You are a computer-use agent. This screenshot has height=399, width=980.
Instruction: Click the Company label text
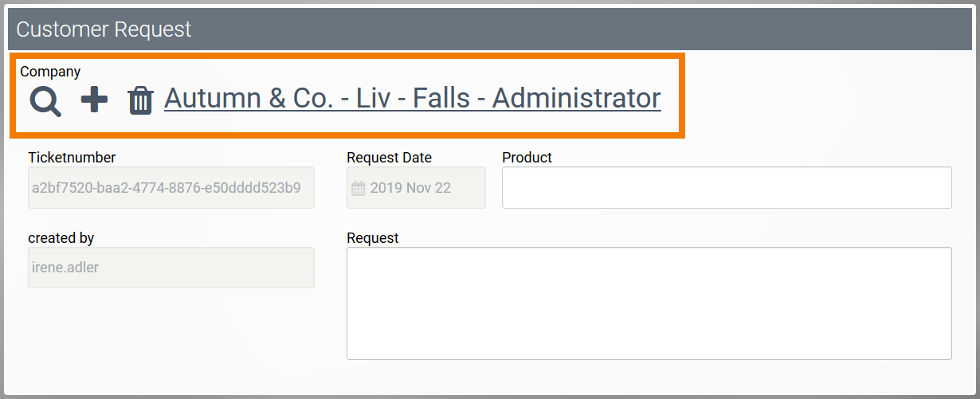(50, 72)
